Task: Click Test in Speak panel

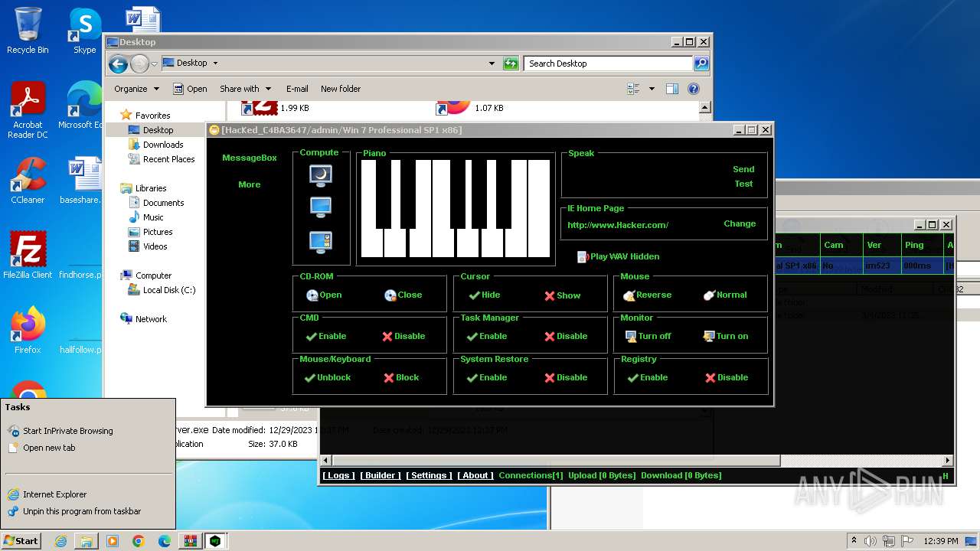Action: click(743, 184)
